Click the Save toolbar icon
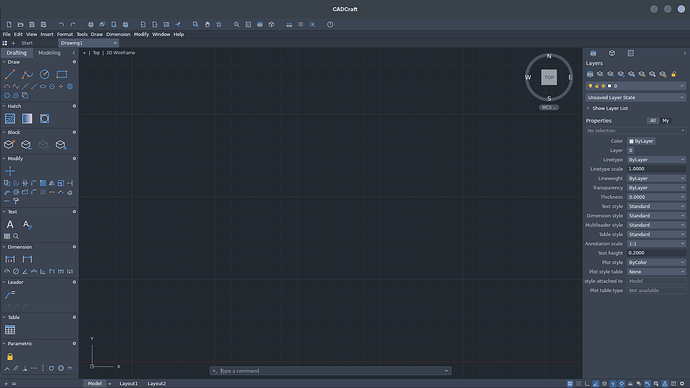 click(x=32, y=25)
